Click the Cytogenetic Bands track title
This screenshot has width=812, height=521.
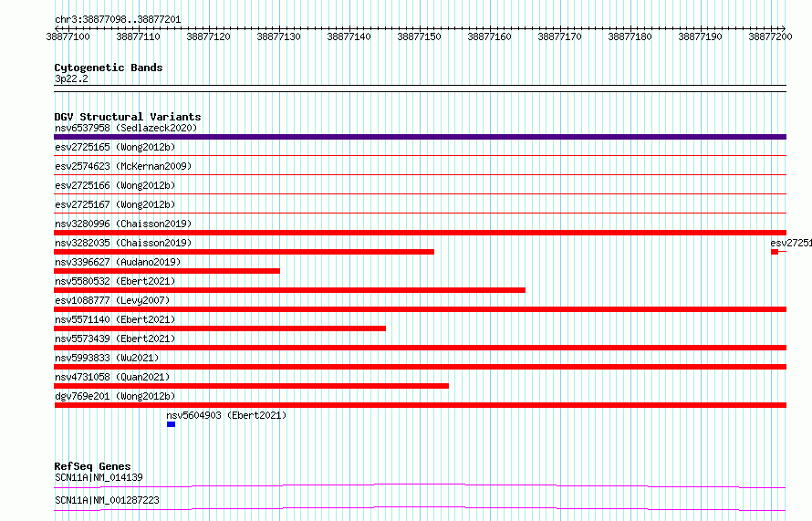click(109, 68)
